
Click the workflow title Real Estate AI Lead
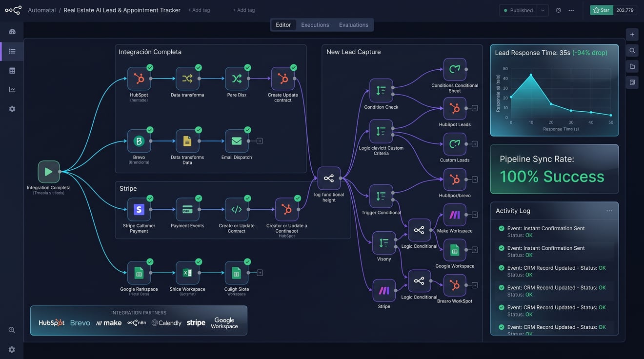click(122, 10)
